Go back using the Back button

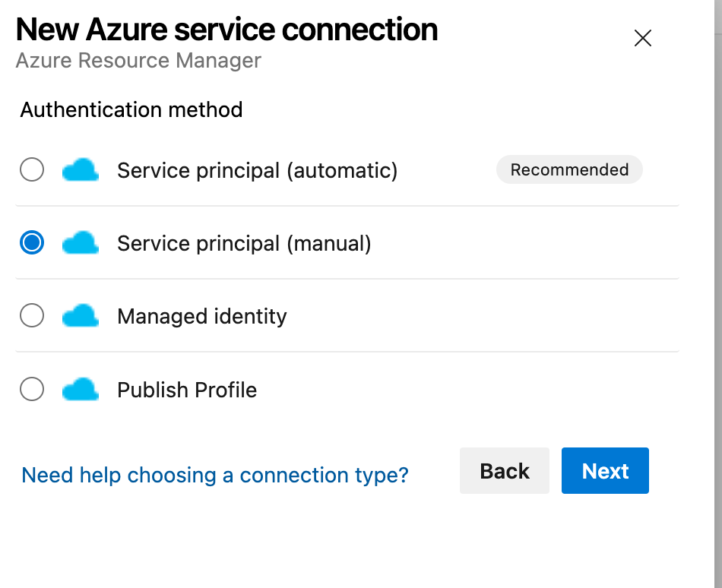pyautogui.click(x=505, y=471)
